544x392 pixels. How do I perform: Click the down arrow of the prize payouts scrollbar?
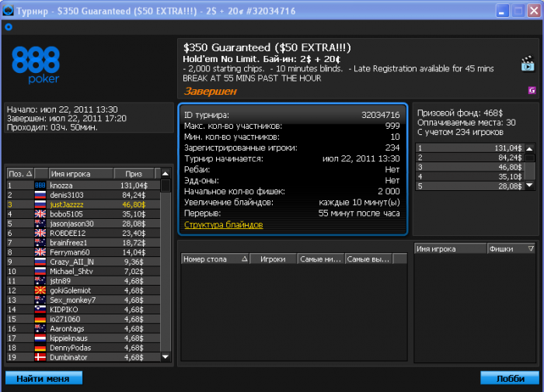coord(530,186)
